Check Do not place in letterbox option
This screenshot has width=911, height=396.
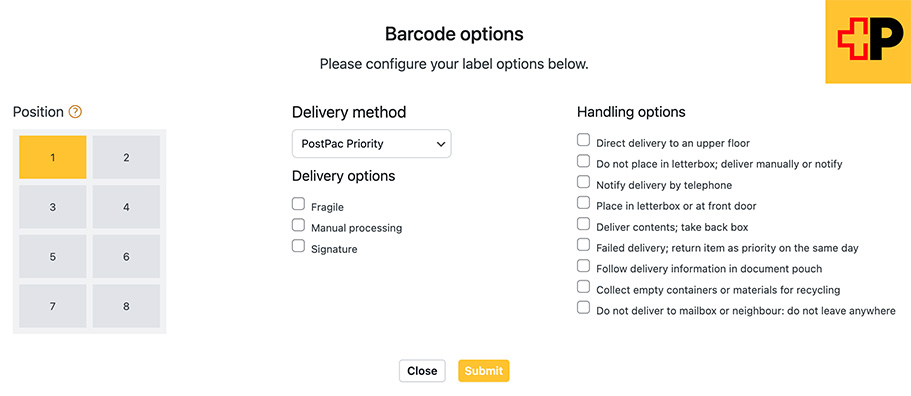point(583,161)
